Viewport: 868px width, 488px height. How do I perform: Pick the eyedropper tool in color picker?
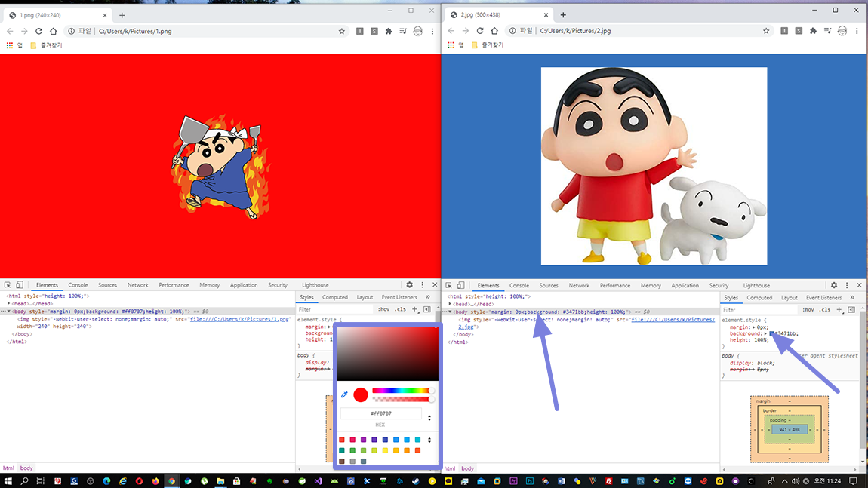click(x=344, y=394)
